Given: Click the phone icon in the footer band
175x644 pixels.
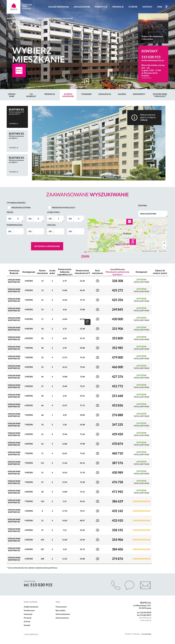Looking at the screenshot, I should point(115,585).
